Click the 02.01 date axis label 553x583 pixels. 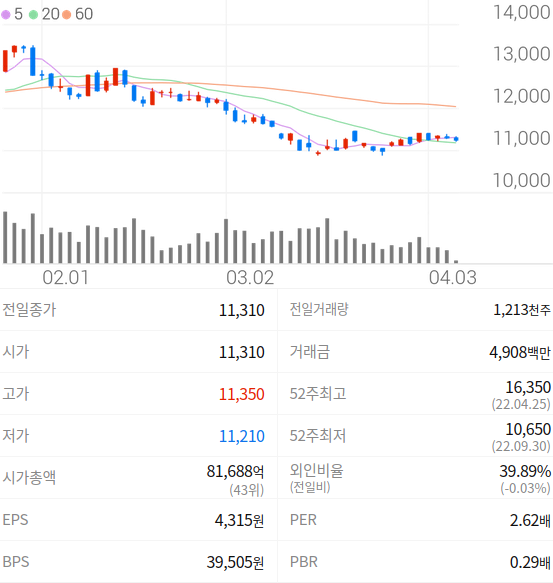(x=65, y=278)
